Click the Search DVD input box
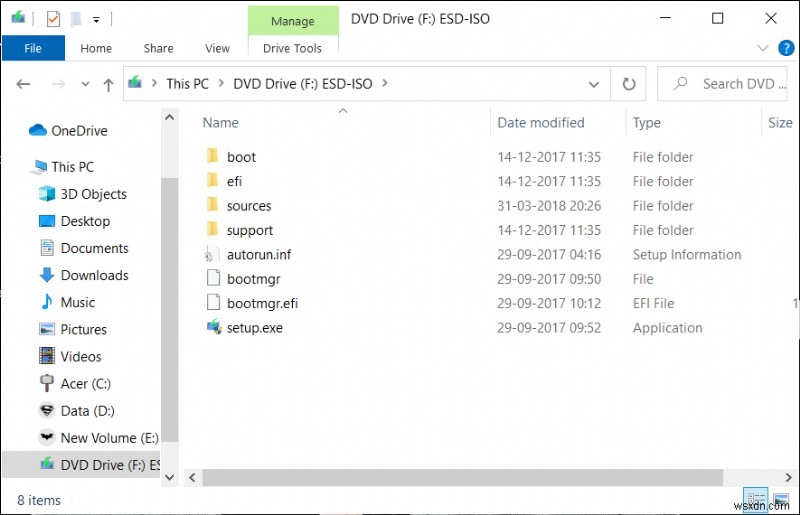This screenshot has width=800, height=515. tap(722, 84)
